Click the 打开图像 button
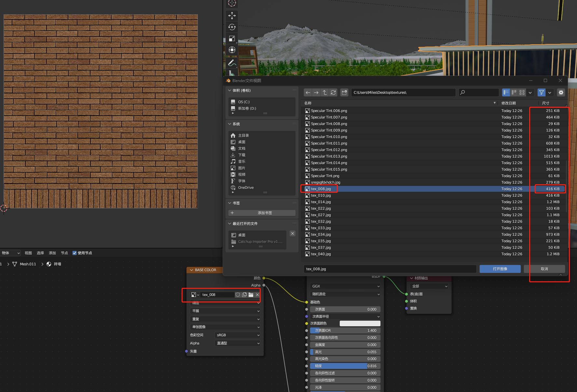577x392 pixels. pos(500,269)
